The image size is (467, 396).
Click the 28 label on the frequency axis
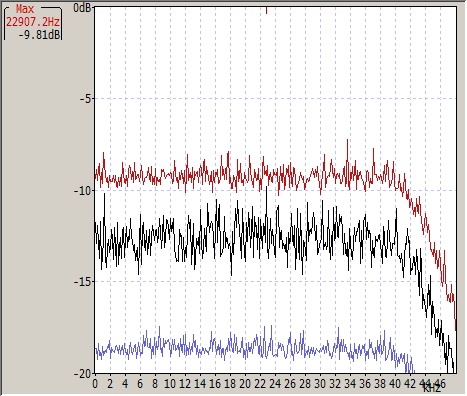(x=305, y=384)
